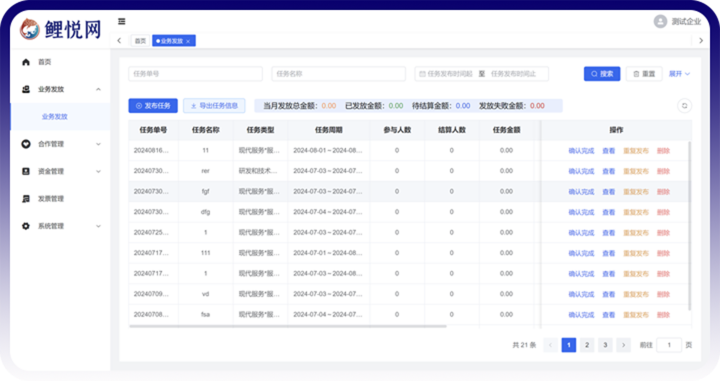Click 确认完成 for task 11

pos(581,151)
